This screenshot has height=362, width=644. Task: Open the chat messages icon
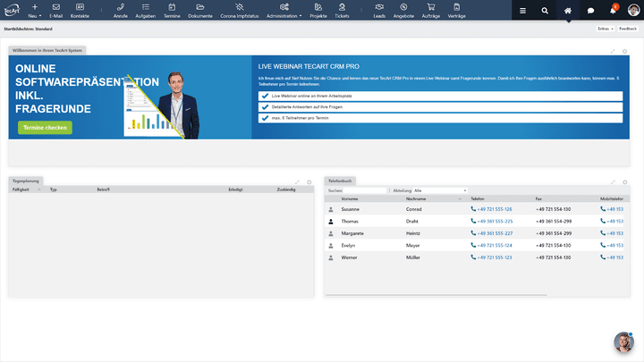tap(590, 11)
